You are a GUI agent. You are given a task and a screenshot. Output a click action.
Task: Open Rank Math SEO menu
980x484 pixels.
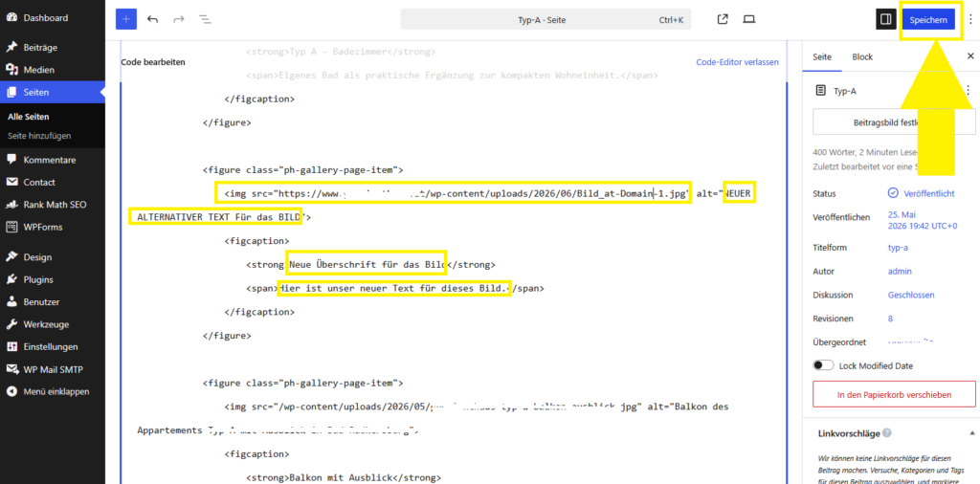click(53, 204)
